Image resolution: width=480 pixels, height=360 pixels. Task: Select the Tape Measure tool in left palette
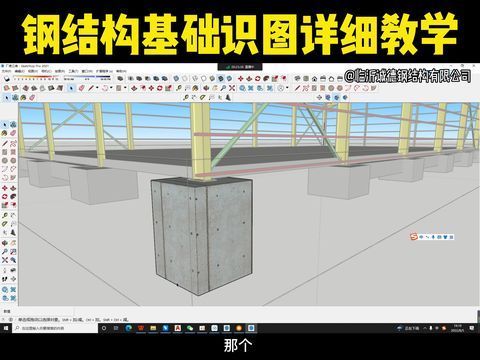[5, 215]
